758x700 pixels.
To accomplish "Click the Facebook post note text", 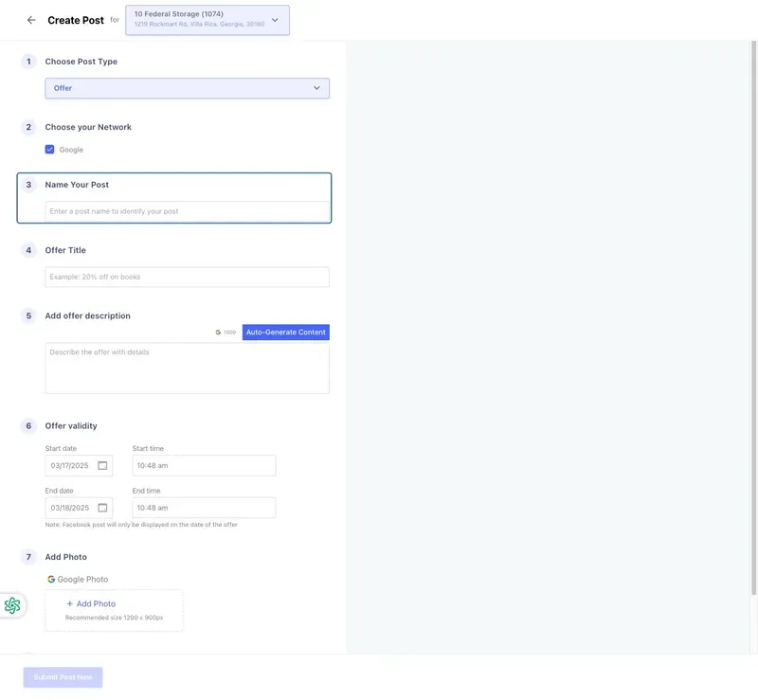I will tap(141, 525).
